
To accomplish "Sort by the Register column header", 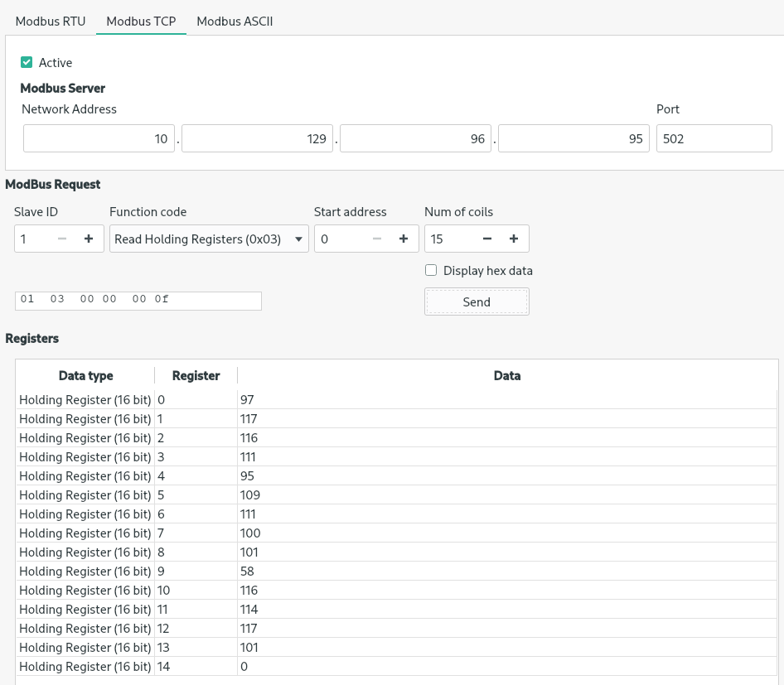I will tap(196, 376).
